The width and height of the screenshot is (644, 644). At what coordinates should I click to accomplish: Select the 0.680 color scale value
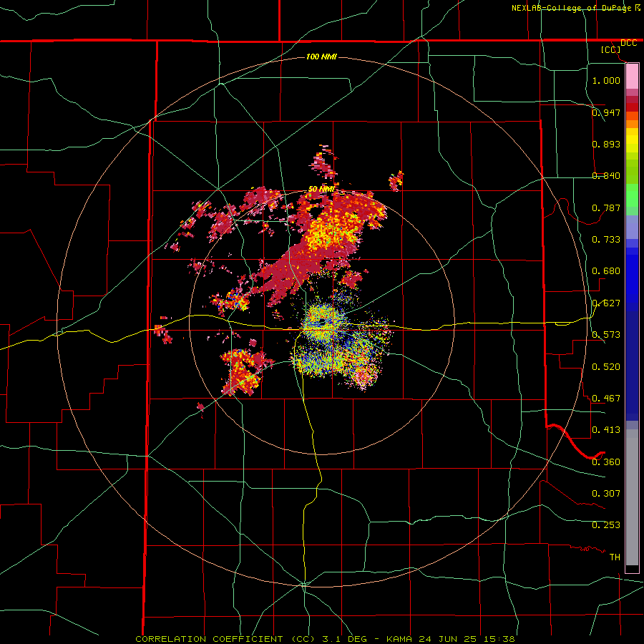(606, 270)
